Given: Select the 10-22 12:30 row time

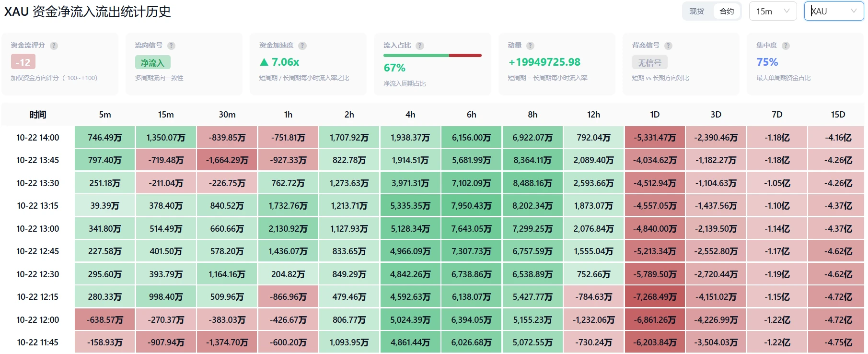Looking at the screenshot, I should point(38,274).
